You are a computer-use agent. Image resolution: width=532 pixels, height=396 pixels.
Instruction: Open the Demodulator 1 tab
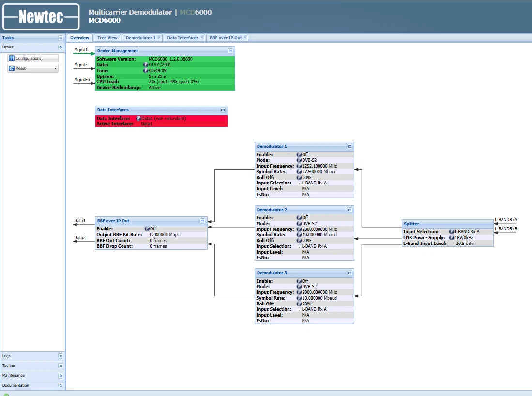tap(140, 38)
